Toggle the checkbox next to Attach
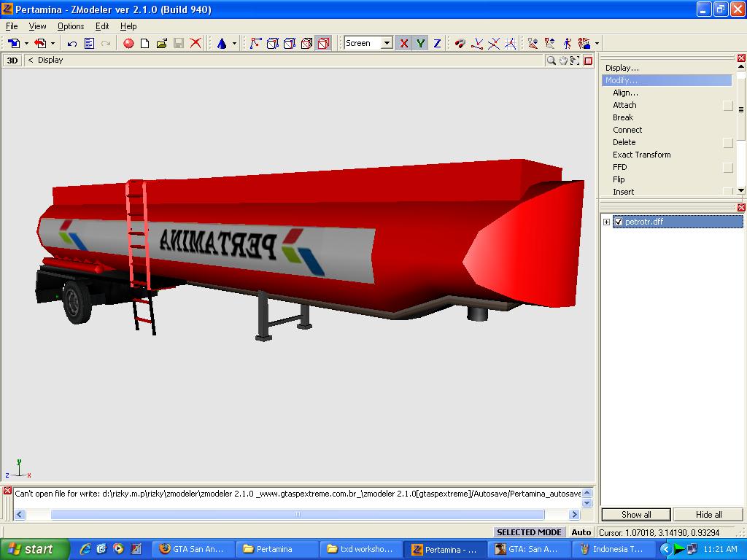The width and height of the screenshot is (747, 560). 728,105
